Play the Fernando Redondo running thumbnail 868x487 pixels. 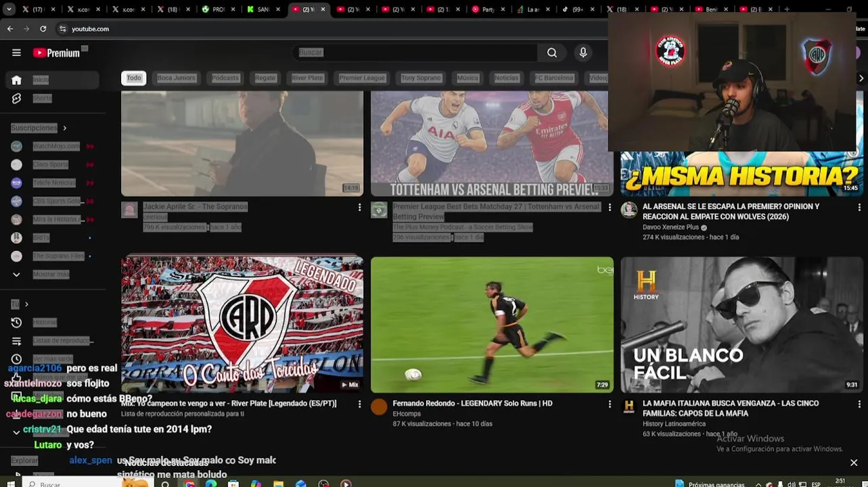pyautogui.click(x=492, y=324)
